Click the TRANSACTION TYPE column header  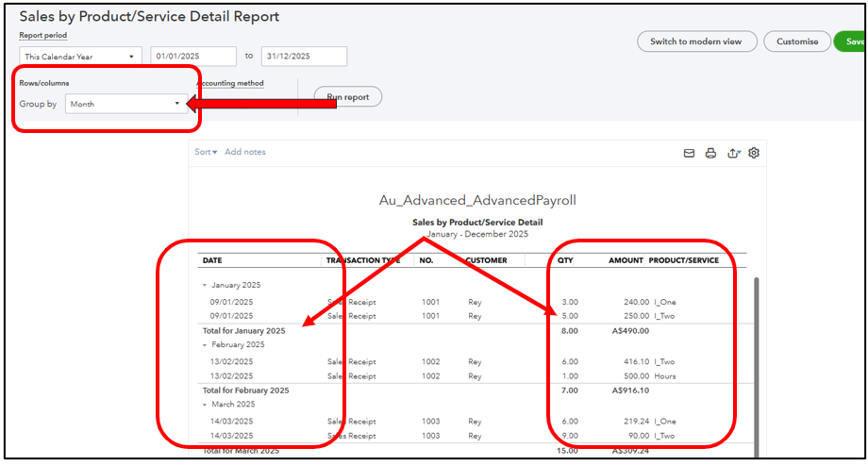[x=363, y=260]
